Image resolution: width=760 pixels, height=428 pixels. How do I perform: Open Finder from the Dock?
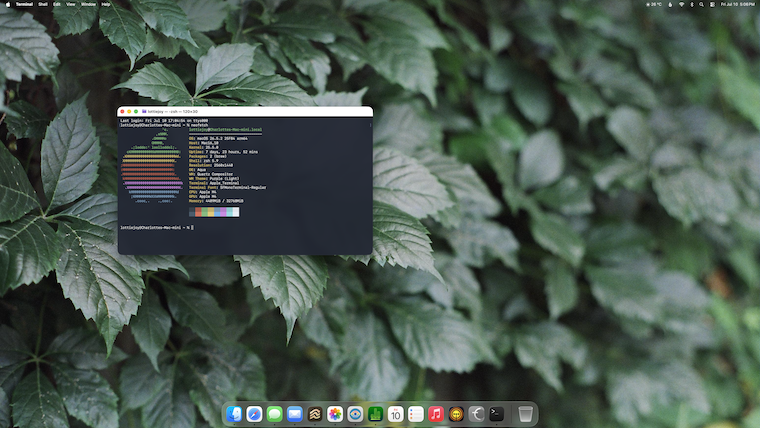click(x=234, y=414)
